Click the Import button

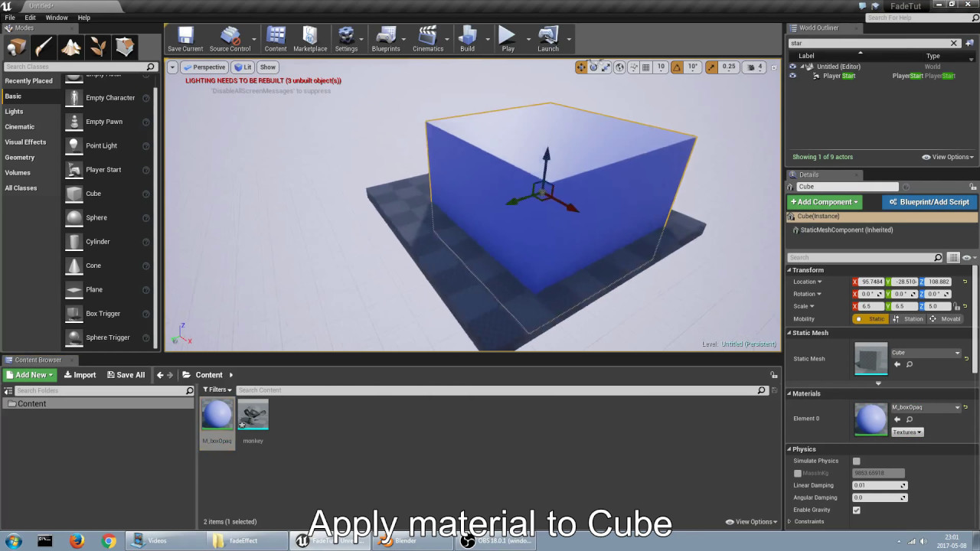pos(80,375)
